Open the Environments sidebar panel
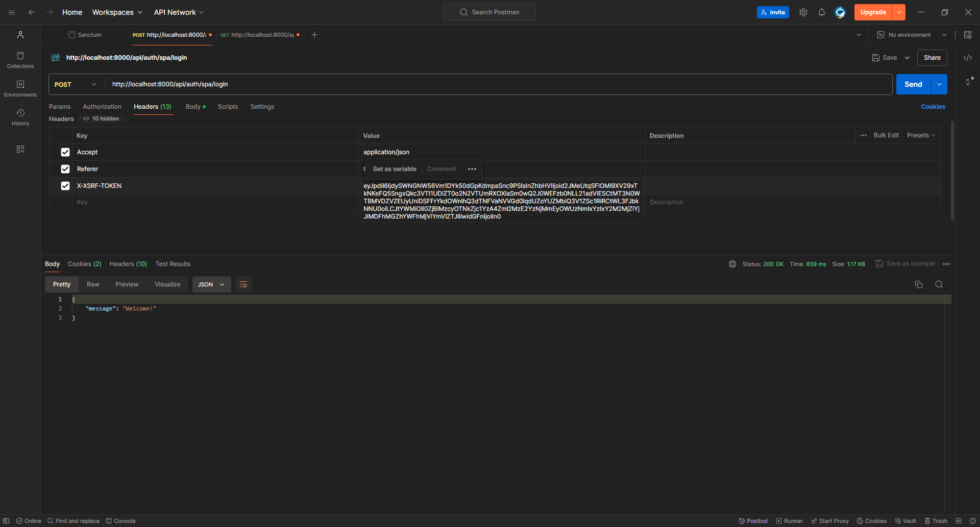The image size is (980, 527). (x=20, y=87)
